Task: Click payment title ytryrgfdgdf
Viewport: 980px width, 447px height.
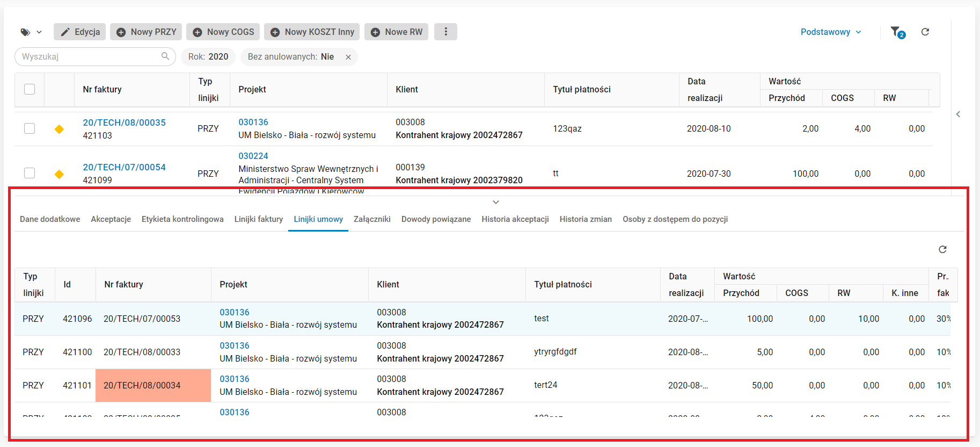Action: [555, 351]
